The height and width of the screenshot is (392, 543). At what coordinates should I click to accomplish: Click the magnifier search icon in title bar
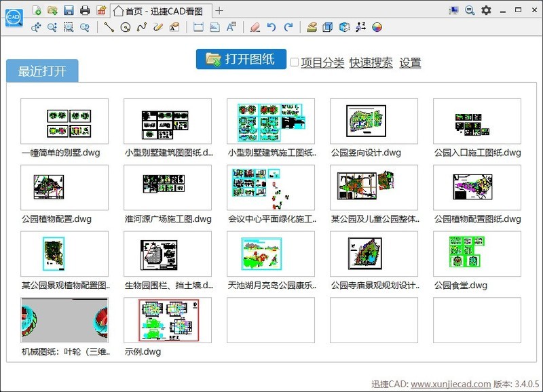470,10
